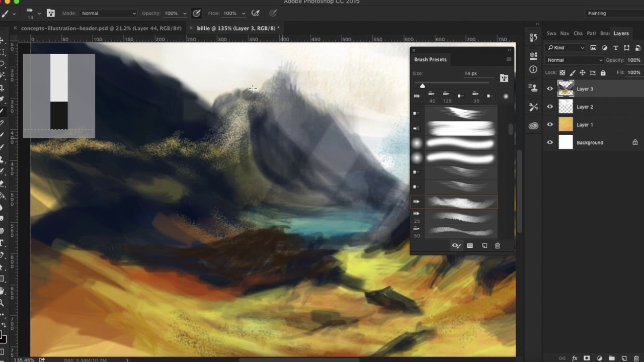
Task: Lock image pixels brush icon
Action: (x=573, y=73)
